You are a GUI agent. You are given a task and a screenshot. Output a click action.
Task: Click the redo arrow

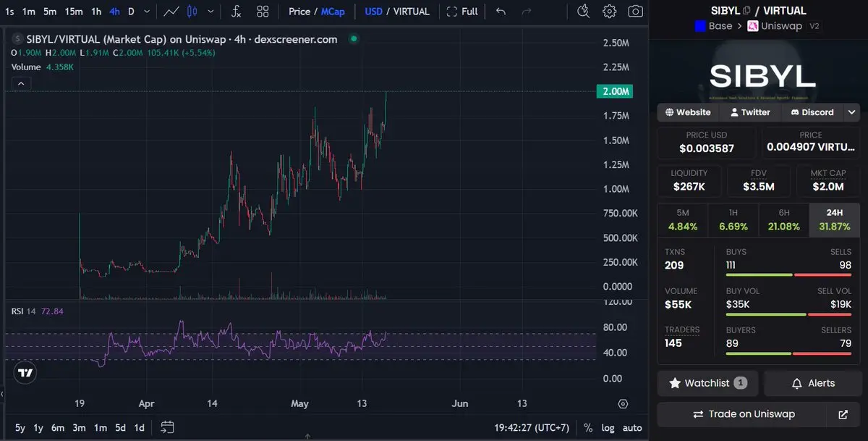pos(527,12)
